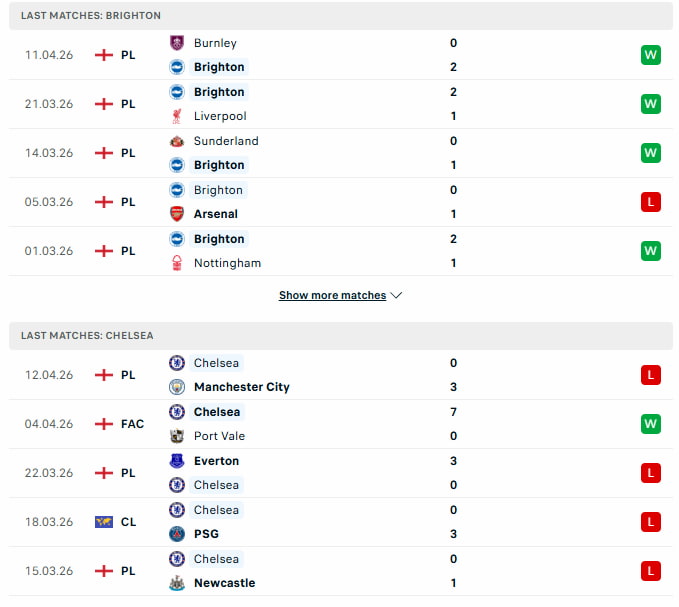
Task: Click the Port Vale crest icon
Action: point(177,436)
